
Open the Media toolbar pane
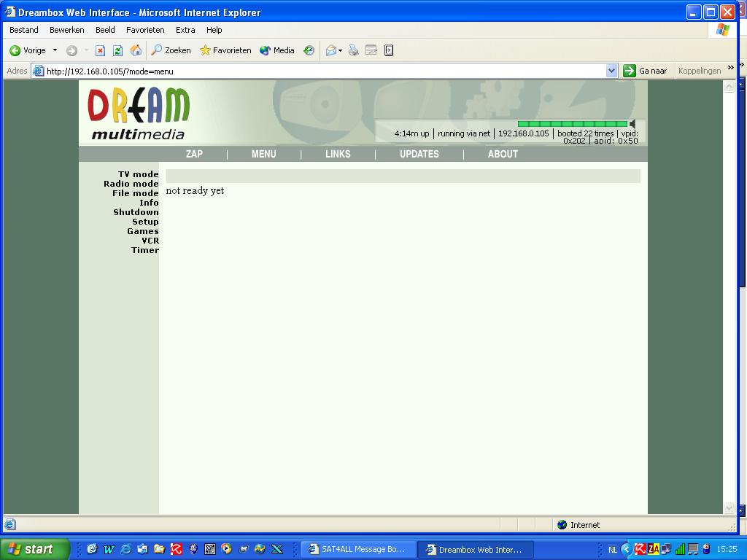276,50
